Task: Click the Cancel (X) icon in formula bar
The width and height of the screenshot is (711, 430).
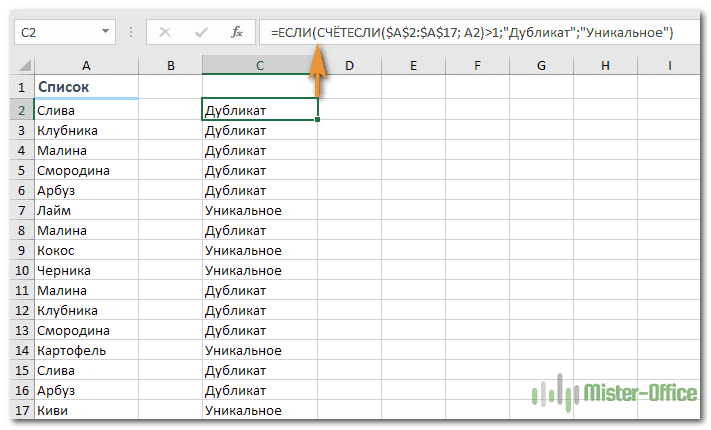Action: click(165, 32)
